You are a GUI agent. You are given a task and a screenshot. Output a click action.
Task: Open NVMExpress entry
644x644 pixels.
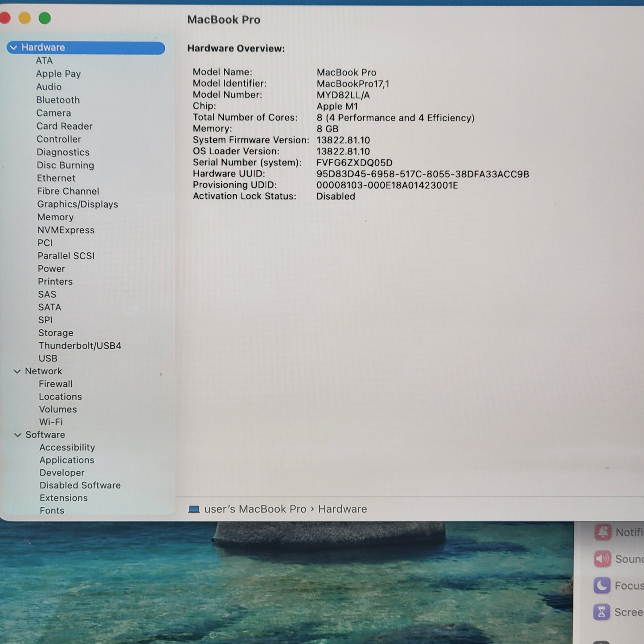[x=66, y=230]
